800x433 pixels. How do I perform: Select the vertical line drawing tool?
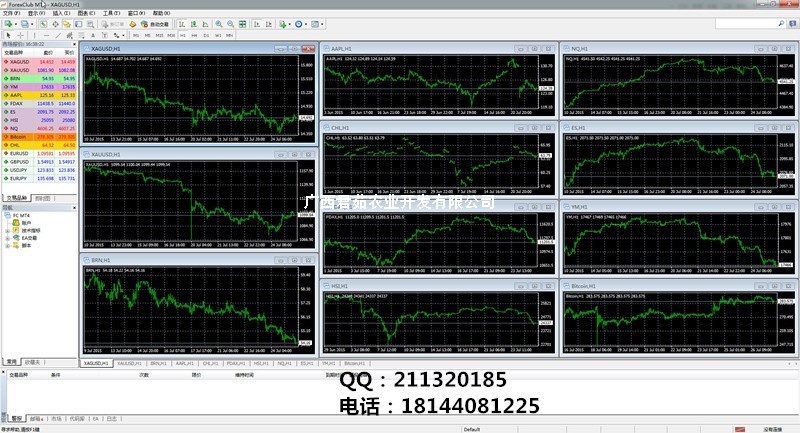(x=34, y=35)
